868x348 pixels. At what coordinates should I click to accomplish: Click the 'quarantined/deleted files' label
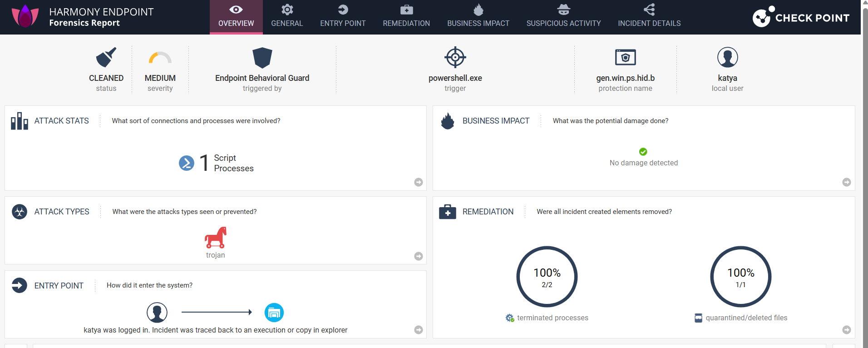click(x=746, y=318)
